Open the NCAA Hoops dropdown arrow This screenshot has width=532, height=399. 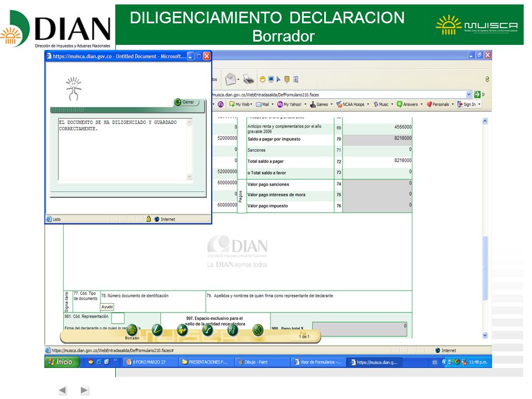click(x=368, y=105)
